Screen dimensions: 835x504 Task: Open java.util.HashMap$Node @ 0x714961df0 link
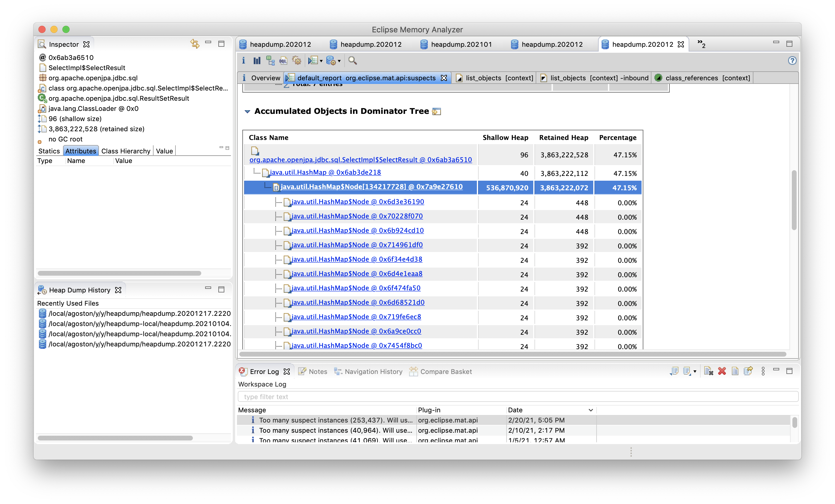pyautogui.click(x=357, y=245)
